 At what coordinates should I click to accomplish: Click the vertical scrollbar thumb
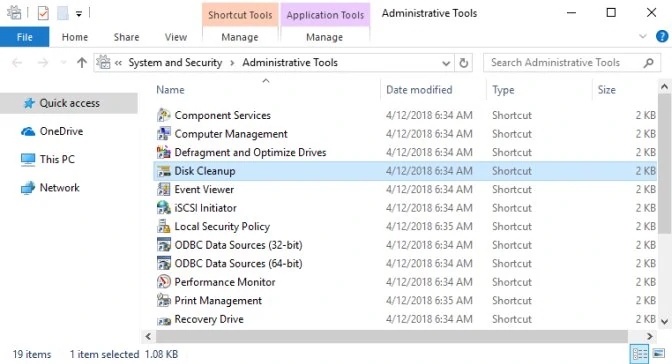tap(664, 164)
